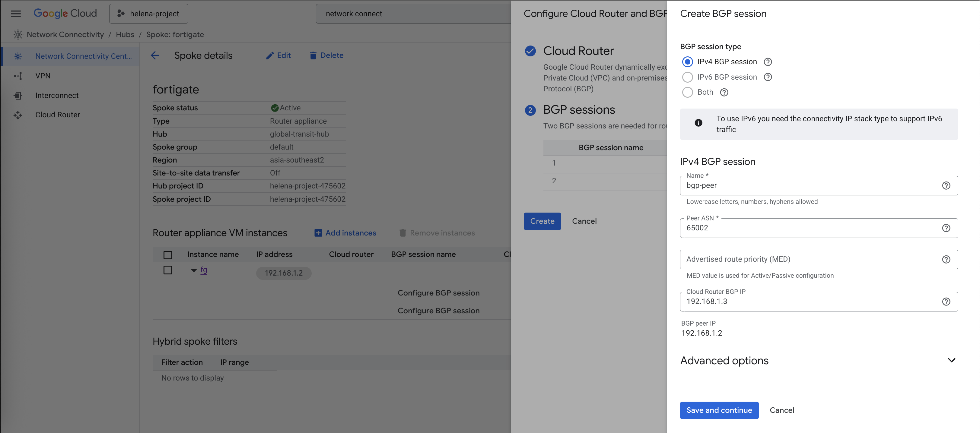Viewport: 980px width, 433px height.
Task: Collapse the fg instance row triangle
Action: [x=194, y=271]
